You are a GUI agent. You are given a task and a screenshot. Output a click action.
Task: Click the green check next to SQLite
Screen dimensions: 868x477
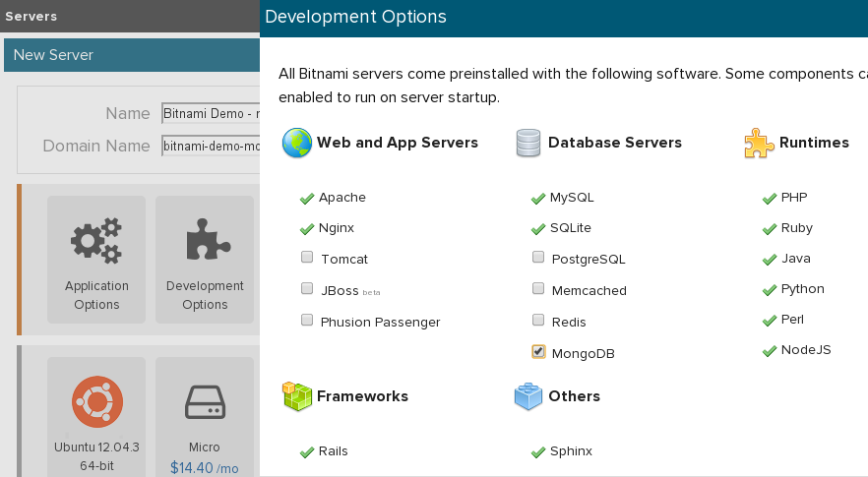[538, 228]
